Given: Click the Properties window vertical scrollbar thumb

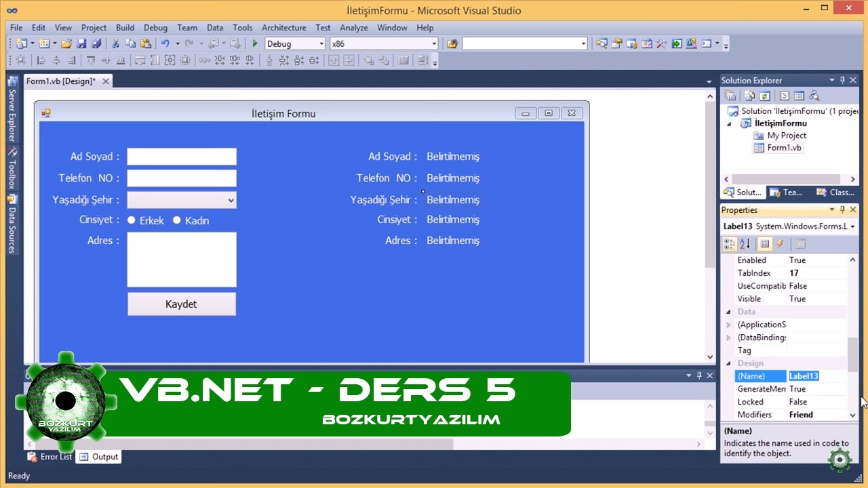Looking at the screenshot, I should click(852, 354).
